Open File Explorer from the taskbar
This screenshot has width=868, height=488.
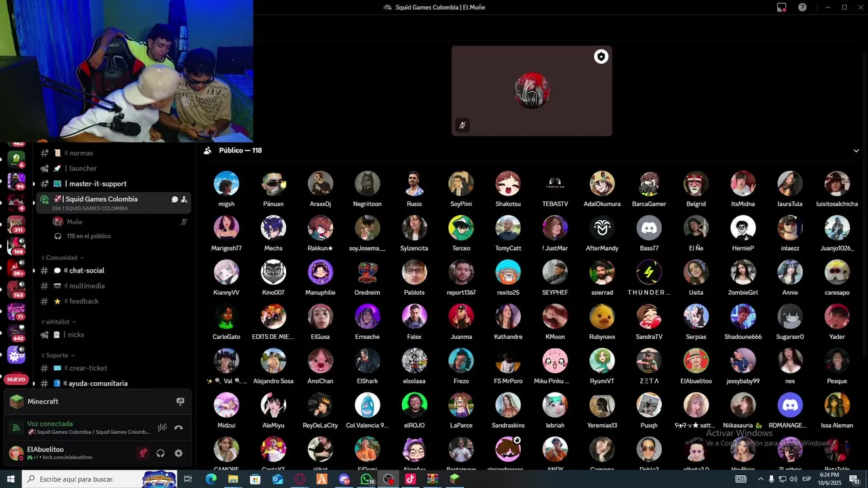point(233,479)
